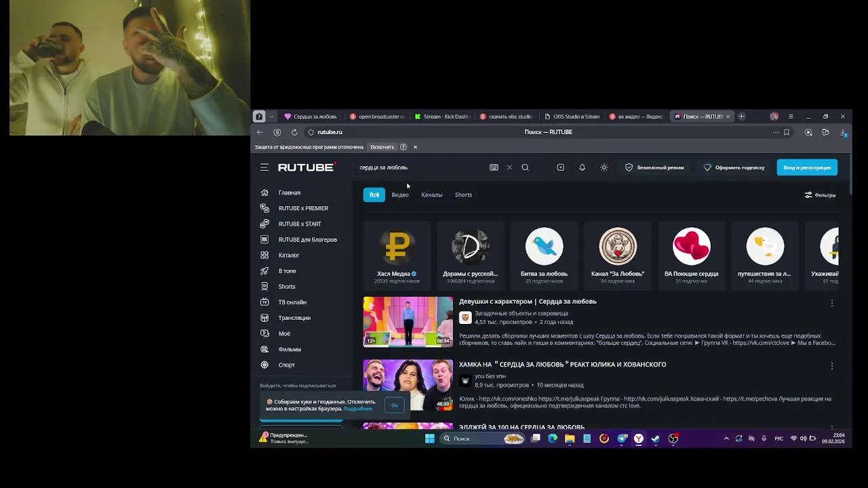This screenshot has height=488, width=868.
Task: Click the browser back arrow
Action: (259, 132)
